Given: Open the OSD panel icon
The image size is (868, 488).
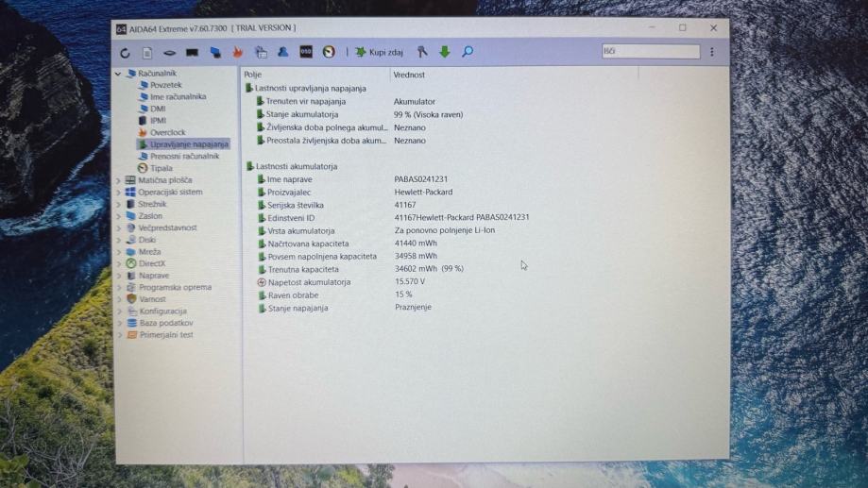Looking at the screenshot, I should 306,52.
